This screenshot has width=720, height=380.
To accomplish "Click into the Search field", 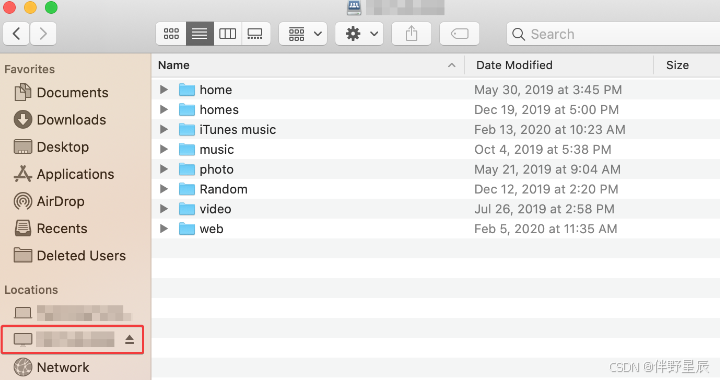I will (613, 34).
